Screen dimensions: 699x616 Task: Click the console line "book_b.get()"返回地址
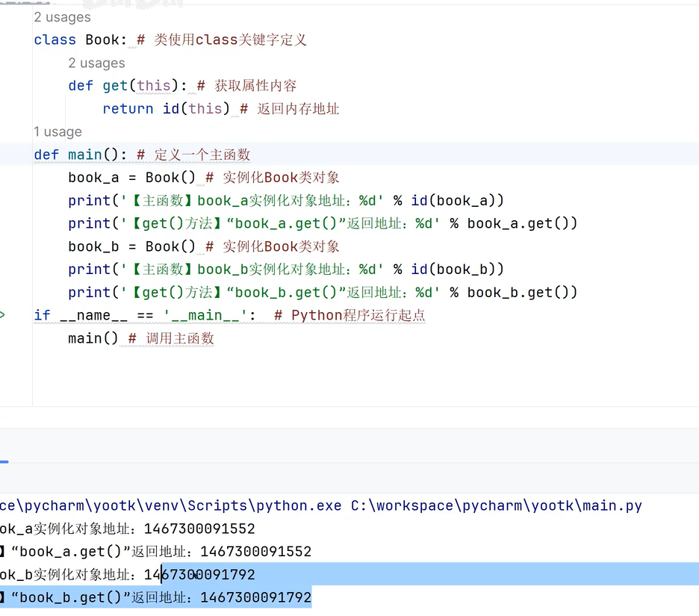pos(155,597)
